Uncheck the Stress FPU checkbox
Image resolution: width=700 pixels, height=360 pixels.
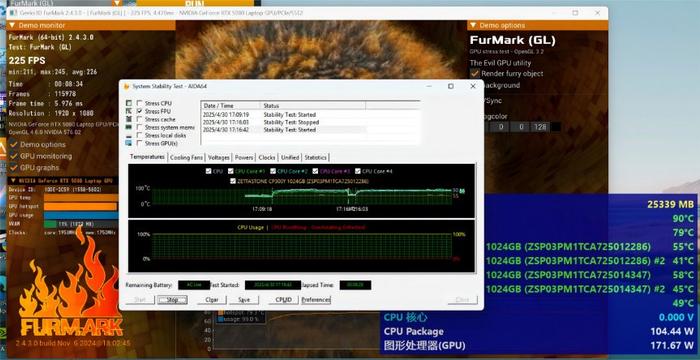pos(140,111)
